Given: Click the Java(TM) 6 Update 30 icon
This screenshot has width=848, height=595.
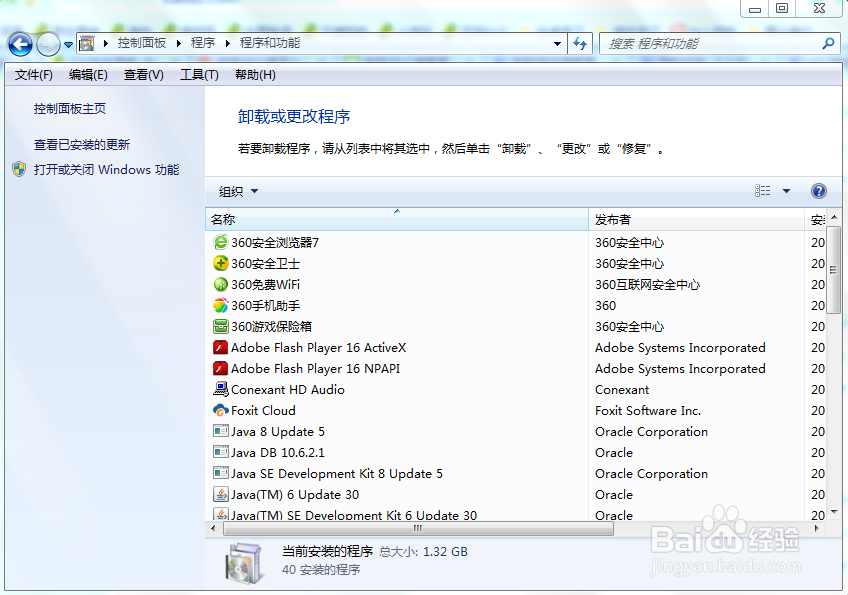Looking at the screenshot, I should (221, 494).
